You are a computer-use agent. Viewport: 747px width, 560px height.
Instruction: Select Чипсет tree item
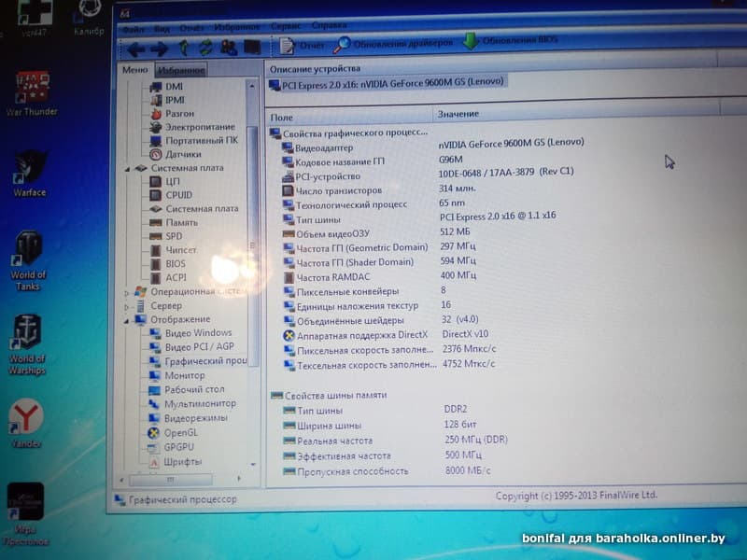coord(173,250)
